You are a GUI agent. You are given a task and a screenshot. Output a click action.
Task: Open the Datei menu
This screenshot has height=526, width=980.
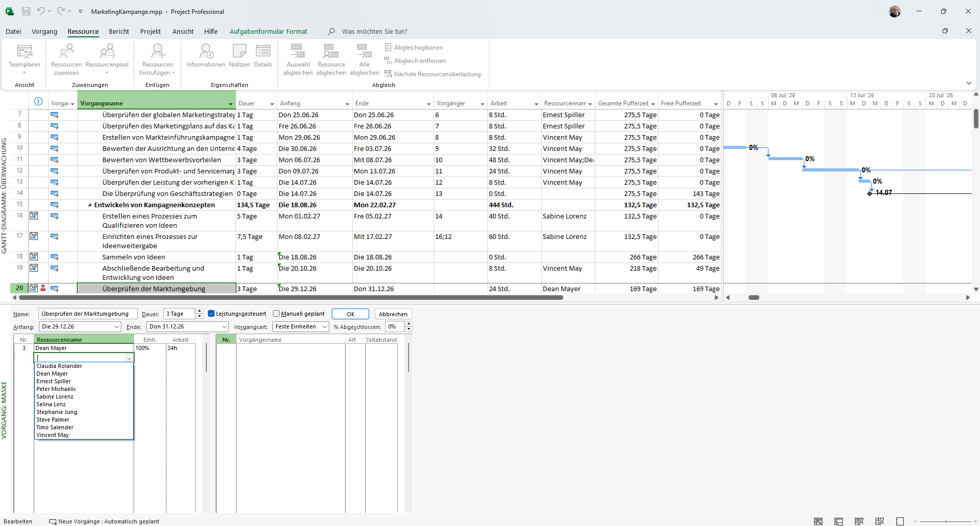click(13, 32)
